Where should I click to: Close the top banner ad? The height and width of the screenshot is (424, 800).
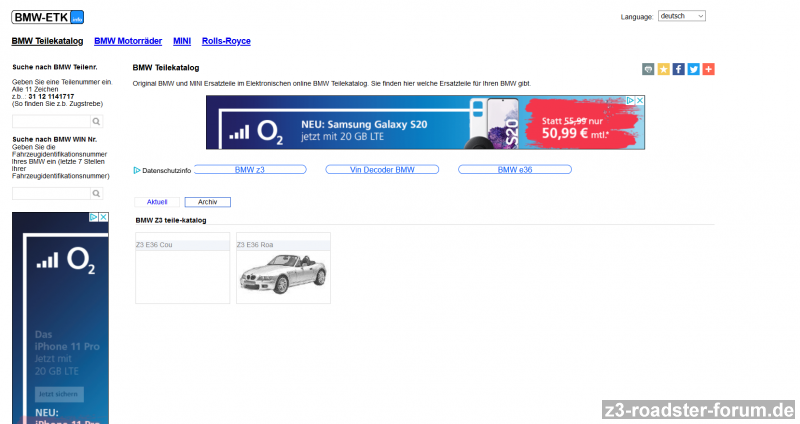point(639,101)
